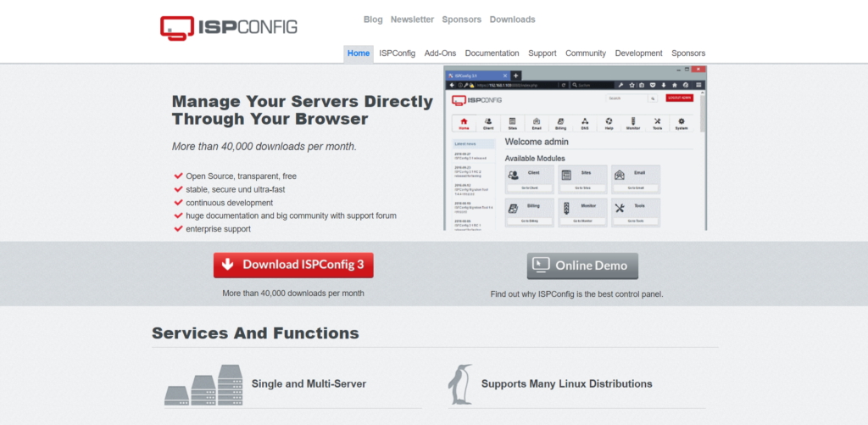
Task: Click the Single and Multi-Server heading
Action: pos(309,384)
